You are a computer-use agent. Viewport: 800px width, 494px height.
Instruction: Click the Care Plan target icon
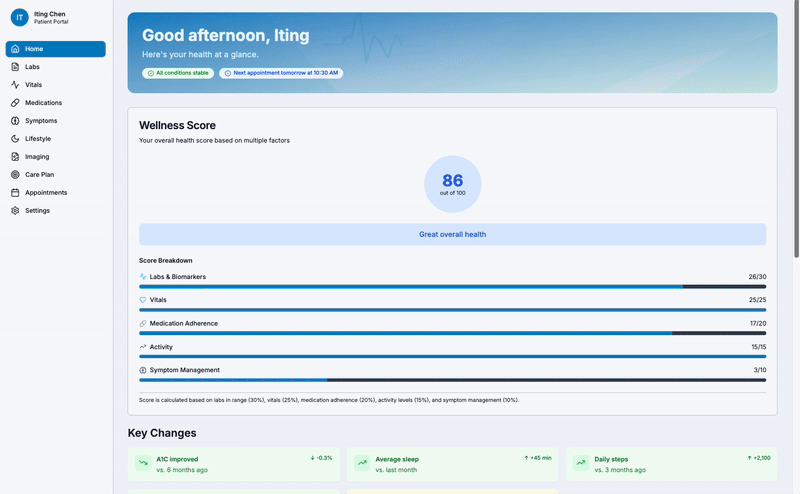[x=15, y=175]
